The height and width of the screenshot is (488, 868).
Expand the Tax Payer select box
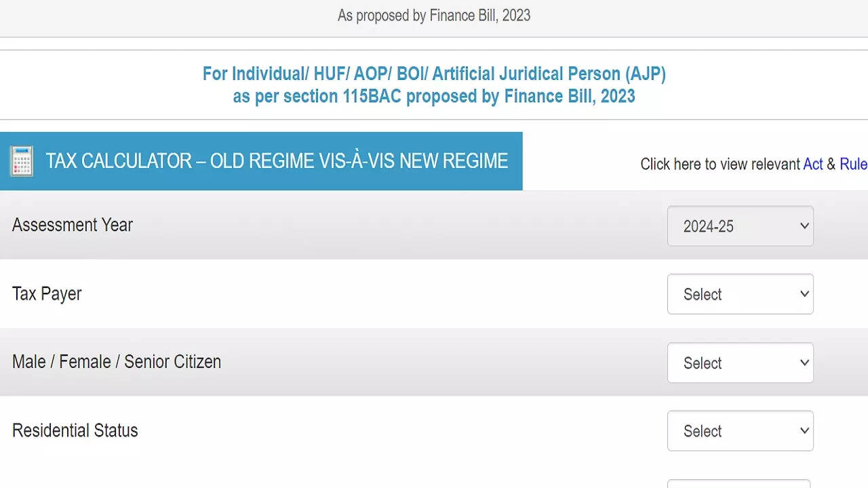[739, 294]
